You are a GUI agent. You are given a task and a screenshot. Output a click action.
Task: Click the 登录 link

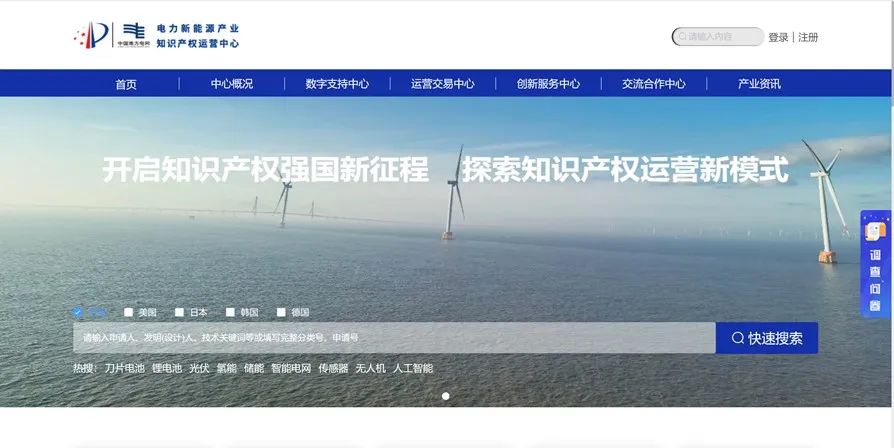point(778,37)
